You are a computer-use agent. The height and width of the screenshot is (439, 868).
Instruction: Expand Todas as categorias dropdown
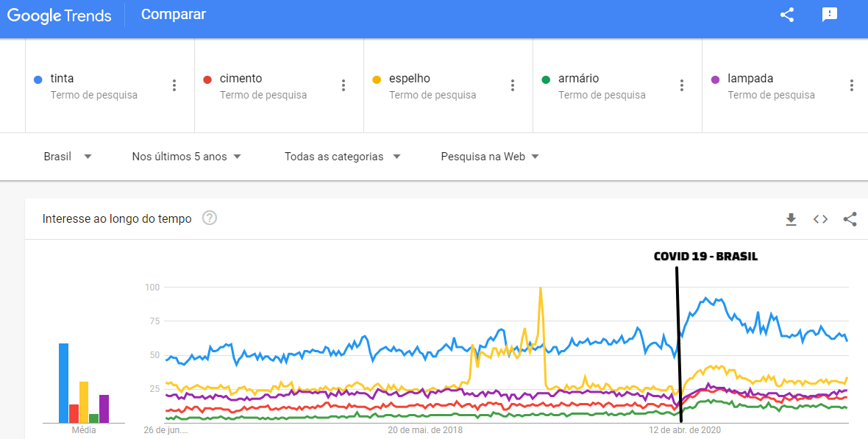point(343,157)
